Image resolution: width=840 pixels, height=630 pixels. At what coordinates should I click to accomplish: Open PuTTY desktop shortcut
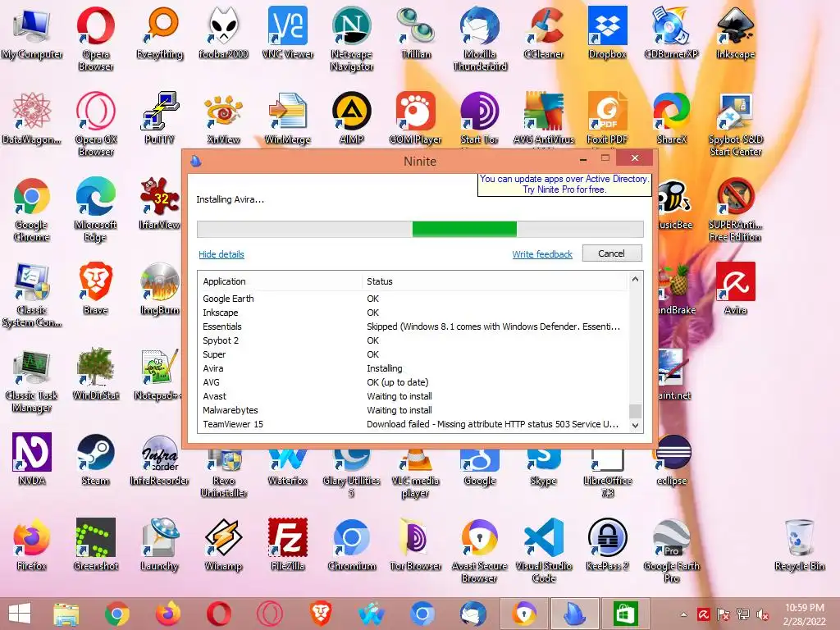159,117
